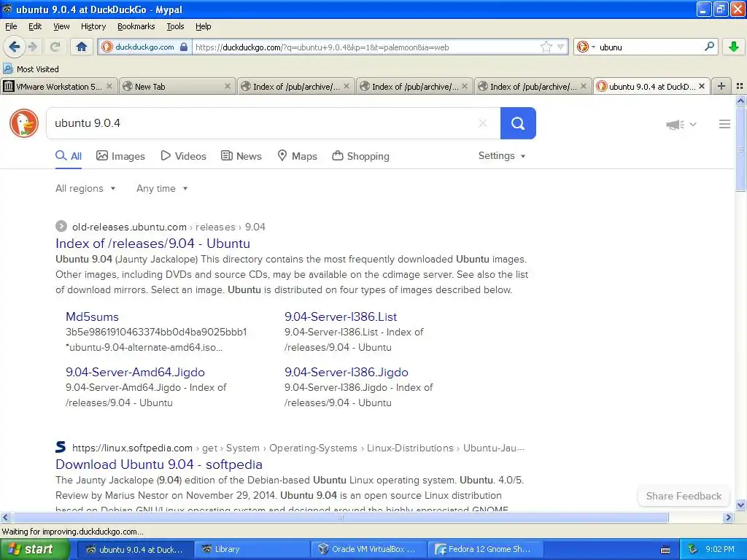Switch to Maps results
Screen dimensions: 747x560
[298, 156]
